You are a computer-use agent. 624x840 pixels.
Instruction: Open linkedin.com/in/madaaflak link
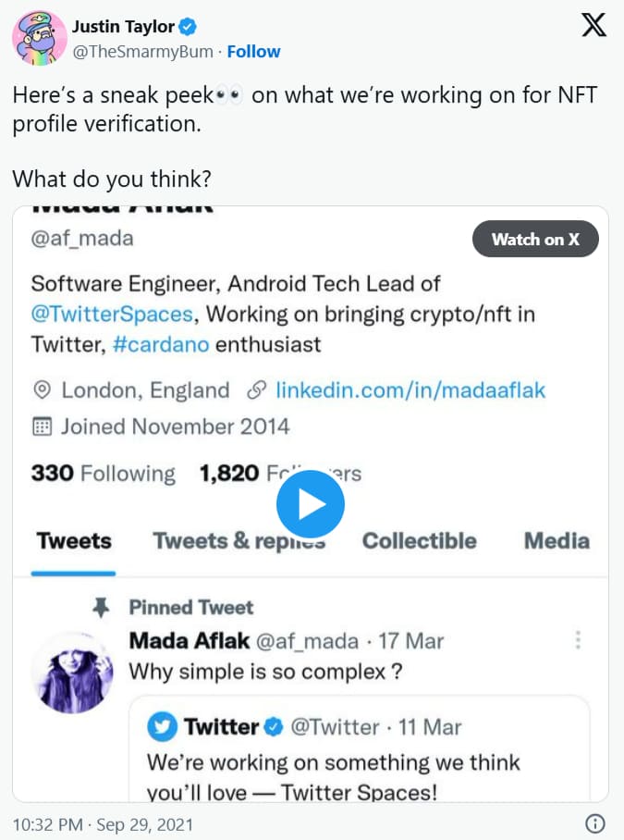[410, 390]
